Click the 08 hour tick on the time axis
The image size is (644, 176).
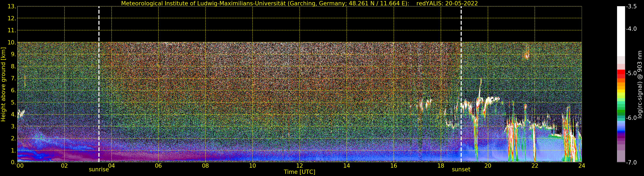[x=205, y=166]
